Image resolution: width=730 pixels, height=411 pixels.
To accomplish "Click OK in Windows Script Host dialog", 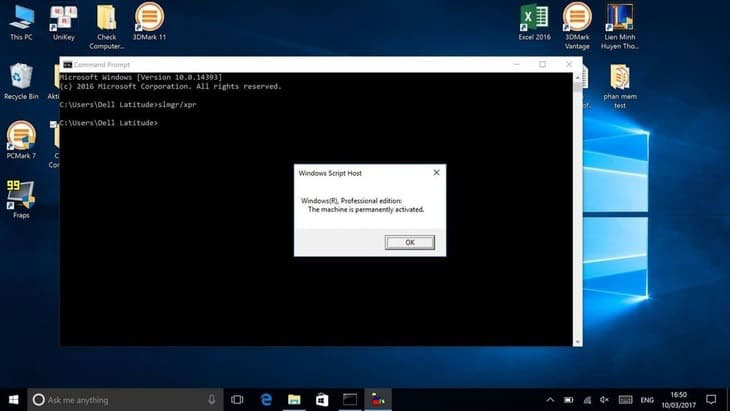I will (410, 243).
